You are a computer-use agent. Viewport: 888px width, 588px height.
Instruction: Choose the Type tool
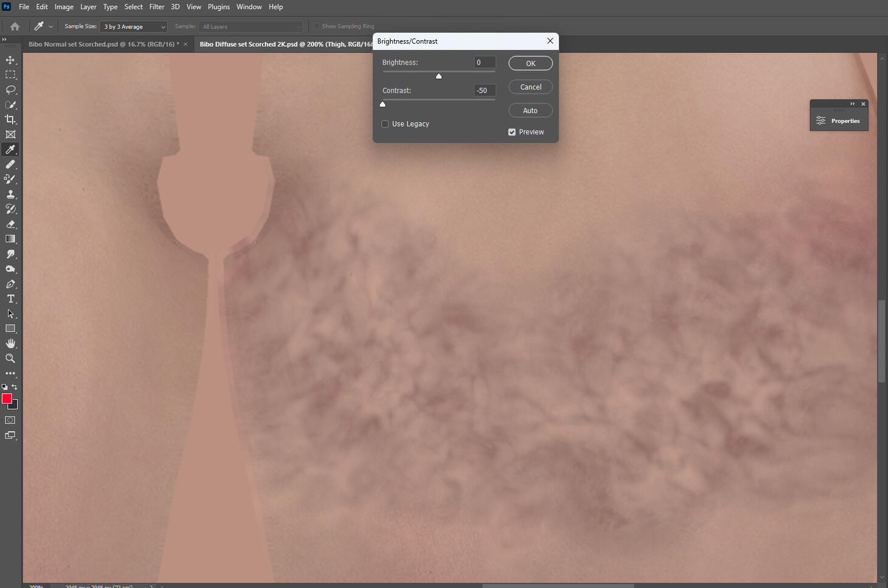click(10, 299)
